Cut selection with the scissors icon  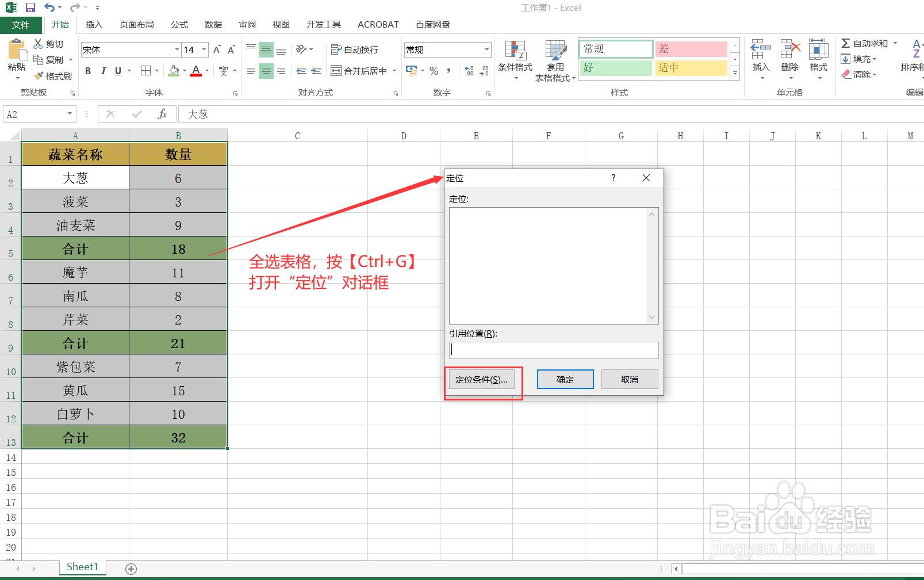coord(39,44)
